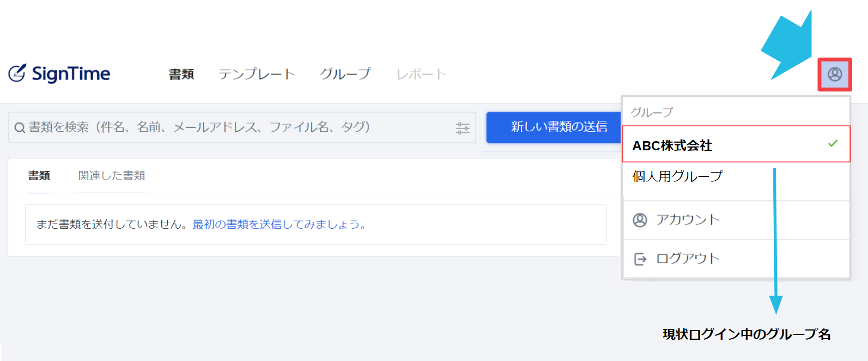Click the green checkmark next to ABC株式会社
The width and height of the screenshot is (868, 361).
pos(833,144)
